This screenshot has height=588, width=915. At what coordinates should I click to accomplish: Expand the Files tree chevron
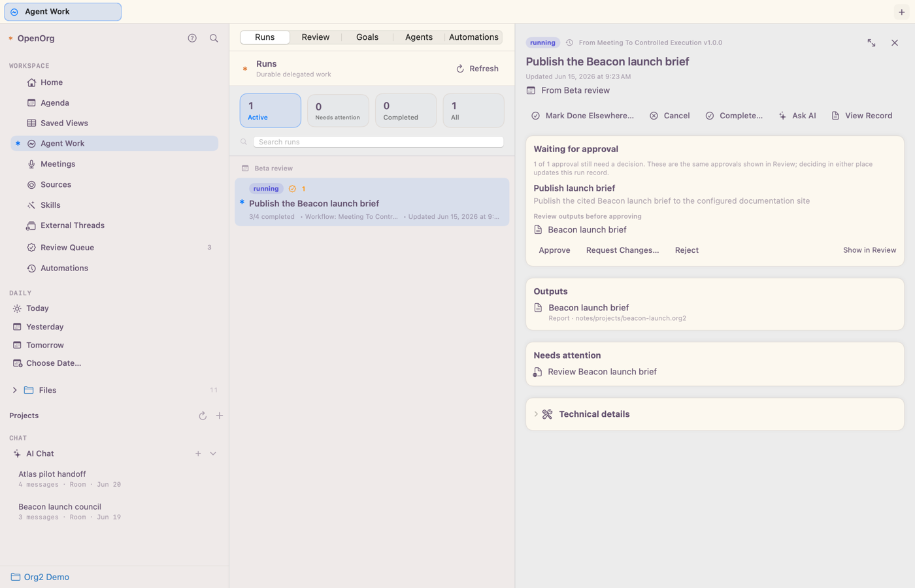click(x=14, y=390)
